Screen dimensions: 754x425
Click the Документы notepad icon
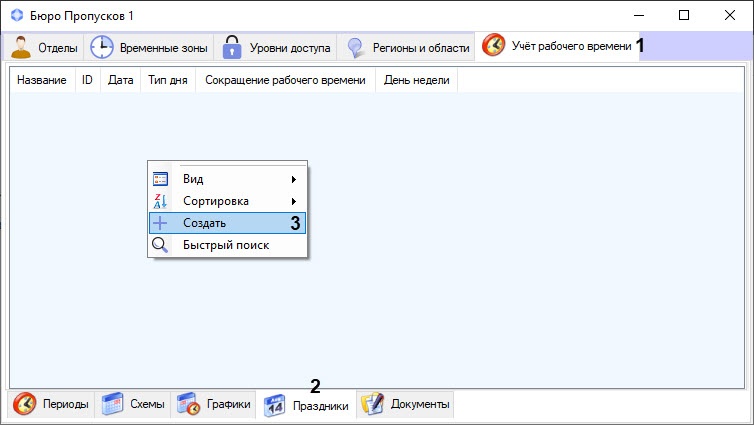(372, 404)
